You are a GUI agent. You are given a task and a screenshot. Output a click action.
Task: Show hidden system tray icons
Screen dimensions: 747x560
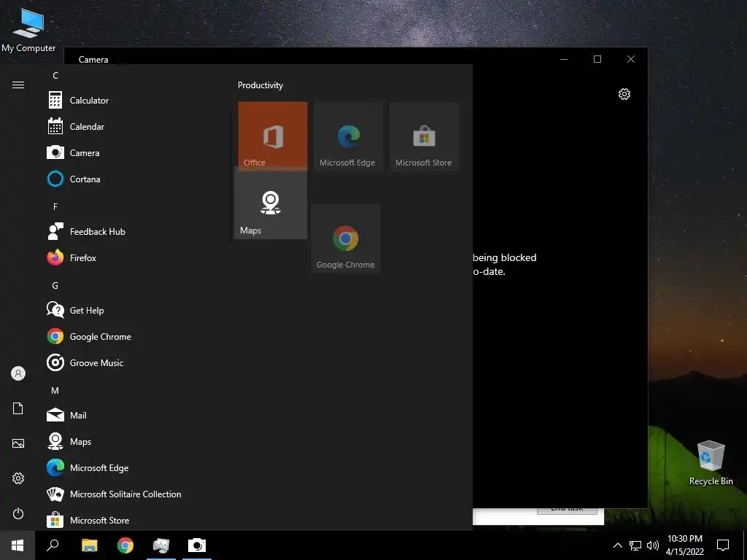(x=617, y=545)
